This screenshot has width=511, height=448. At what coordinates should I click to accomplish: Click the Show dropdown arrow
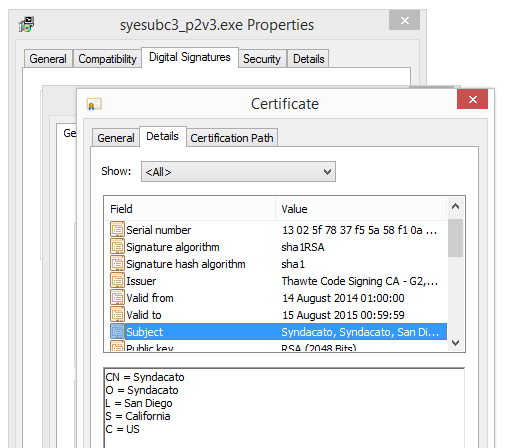[x=327, y=172]
